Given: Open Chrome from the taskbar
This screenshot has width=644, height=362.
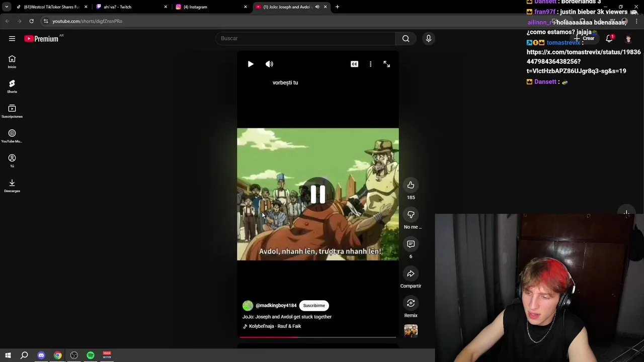Looking at the screenshot, I should 58,355.
